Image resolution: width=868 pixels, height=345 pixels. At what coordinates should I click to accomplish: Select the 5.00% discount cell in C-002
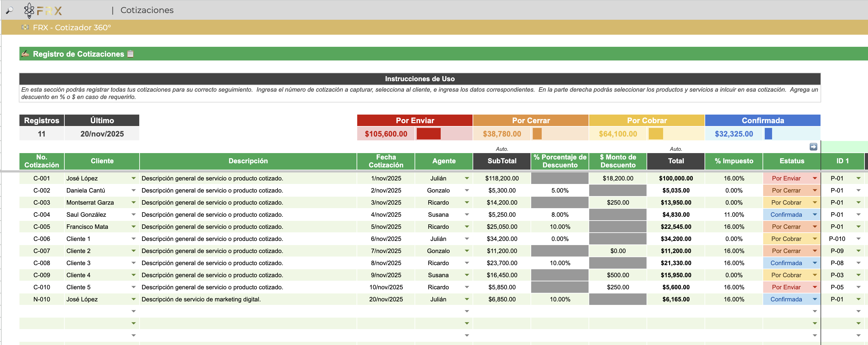click(x=559, y=191)
